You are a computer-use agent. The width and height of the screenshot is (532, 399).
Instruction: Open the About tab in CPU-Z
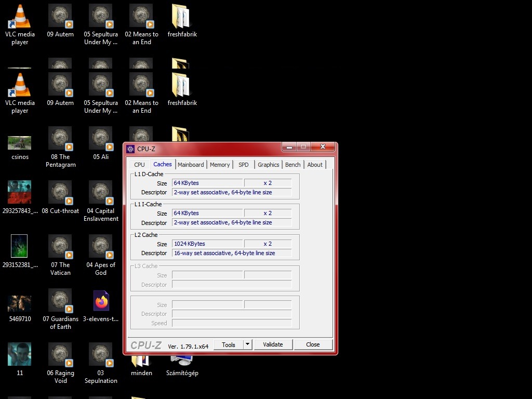[314, 165]
